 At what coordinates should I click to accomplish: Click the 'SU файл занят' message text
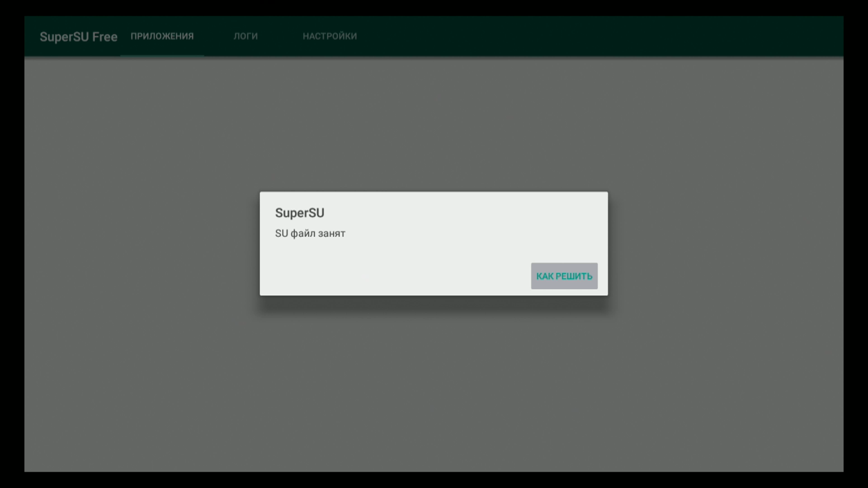tap(310, 234)
